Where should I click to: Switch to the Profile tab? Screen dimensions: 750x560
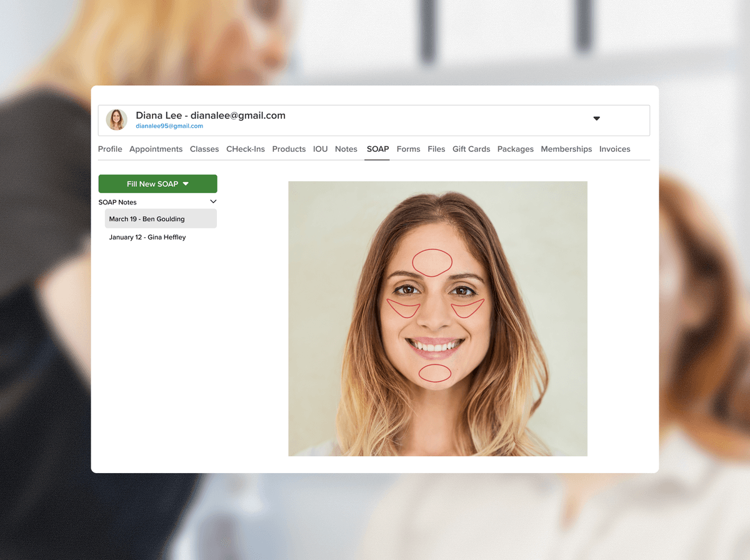coord(110,149)
